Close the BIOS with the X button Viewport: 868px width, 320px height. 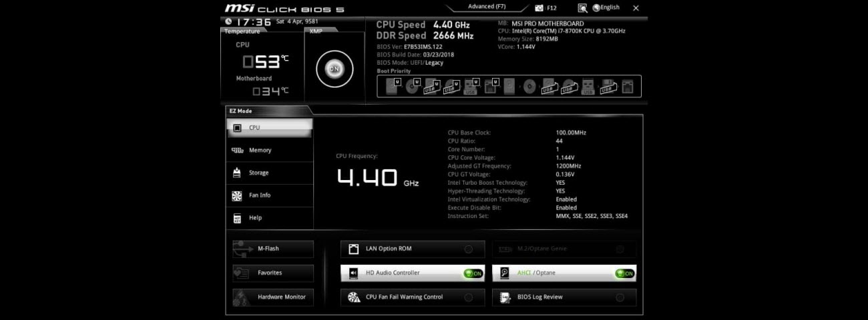click(x=636, y=8)
